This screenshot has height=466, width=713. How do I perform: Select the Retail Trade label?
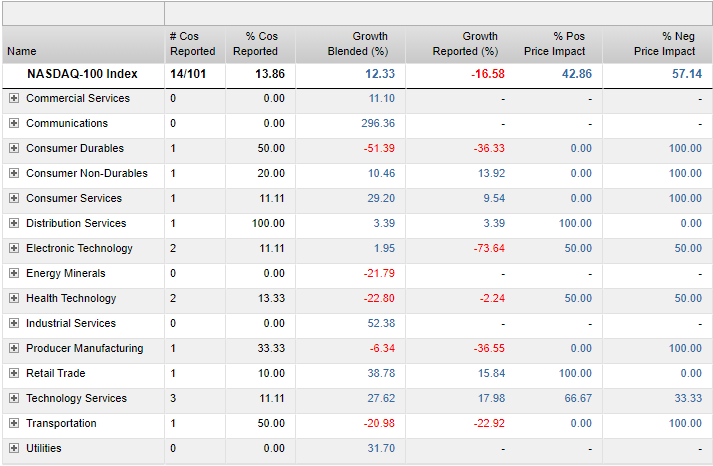pyautogui.click(x=55, y=373)
